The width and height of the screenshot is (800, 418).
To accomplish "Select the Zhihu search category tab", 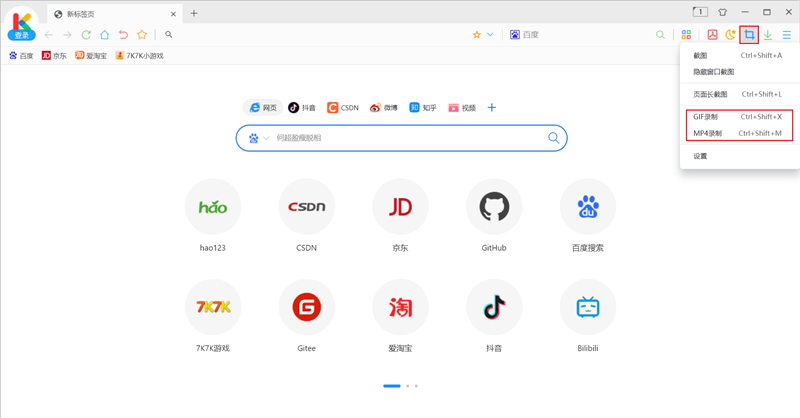I will pos(423,108).
